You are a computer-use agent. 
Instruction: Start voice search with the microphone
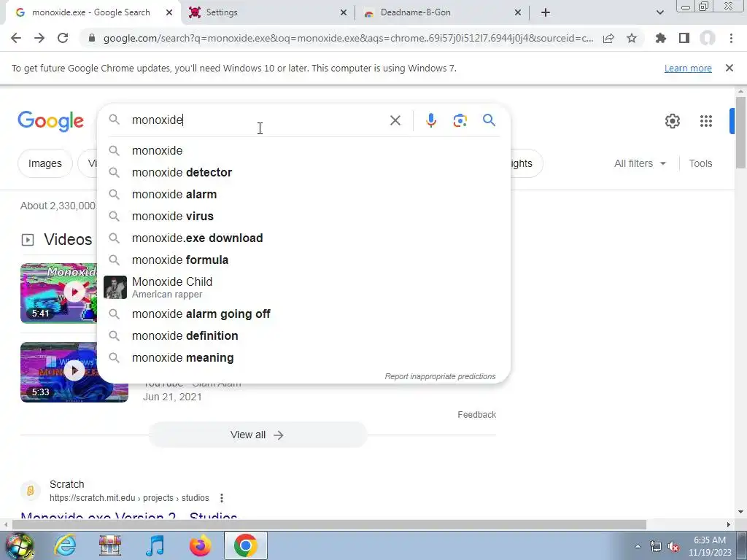coord(430,120)
